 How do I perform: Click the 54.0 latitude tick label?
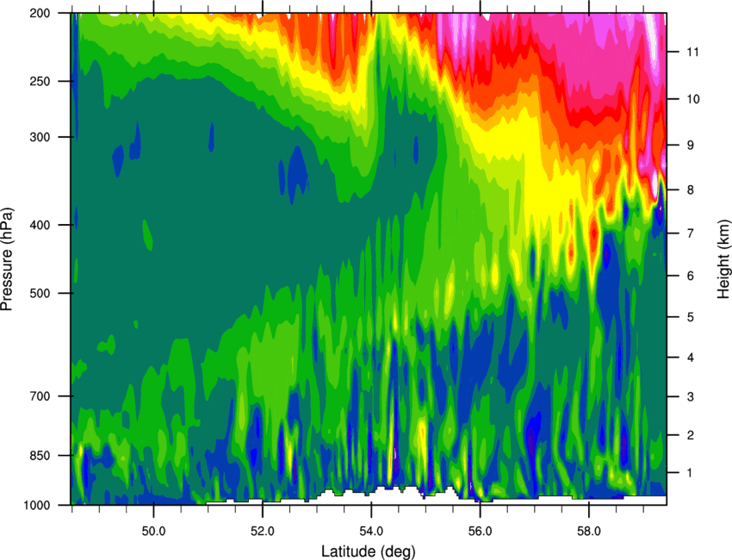pyautogui.click(x=371, y=532)
